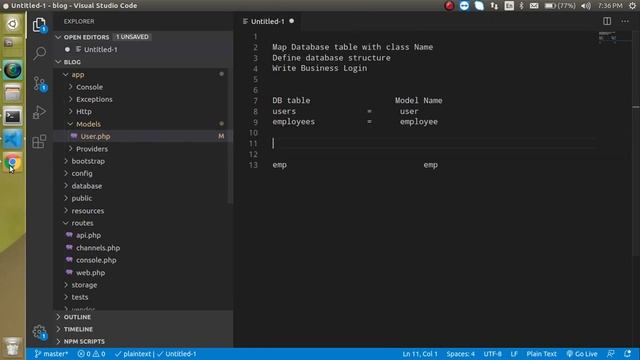Open Google Chrome from the dock
Screen dimensions: 640x360
click(x=13, y=162)
